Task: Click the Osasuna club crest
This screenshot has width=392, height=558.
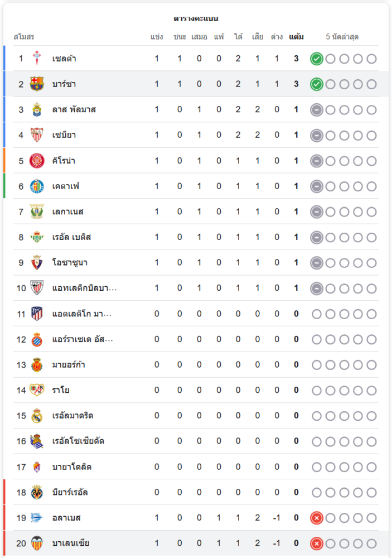Action: (37, 263)
